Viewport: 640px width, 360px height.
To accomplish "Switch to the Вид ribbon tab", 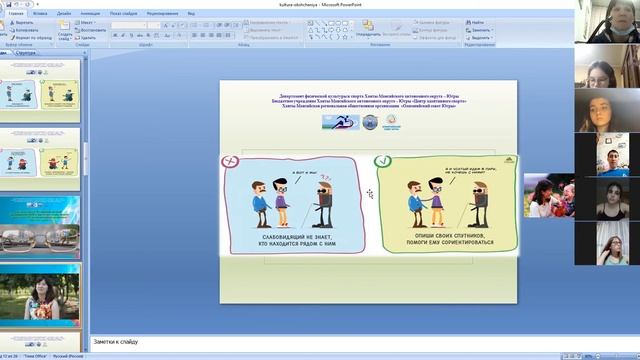I will (191, 13).
